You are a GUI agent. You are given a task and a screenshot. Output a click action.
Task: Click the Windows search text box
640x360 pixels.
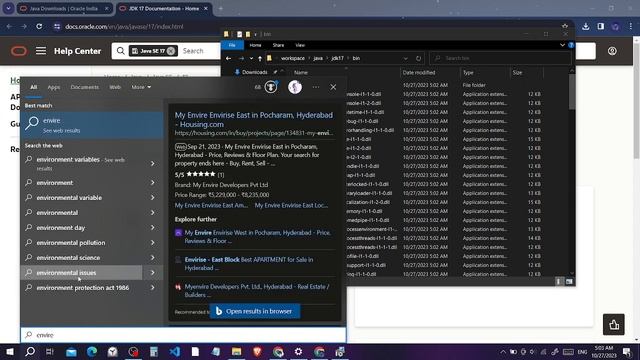tap(183, 335)
